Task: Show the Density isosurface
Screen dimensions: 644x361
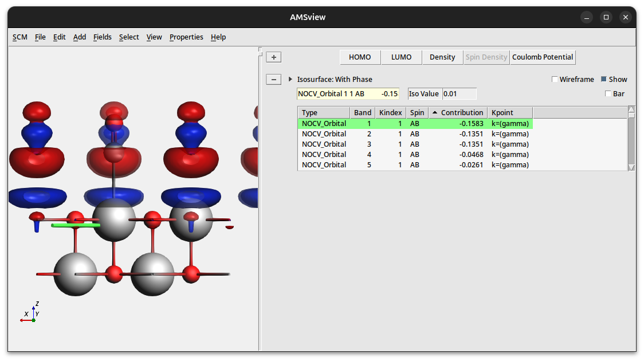Action: (442, 57)
